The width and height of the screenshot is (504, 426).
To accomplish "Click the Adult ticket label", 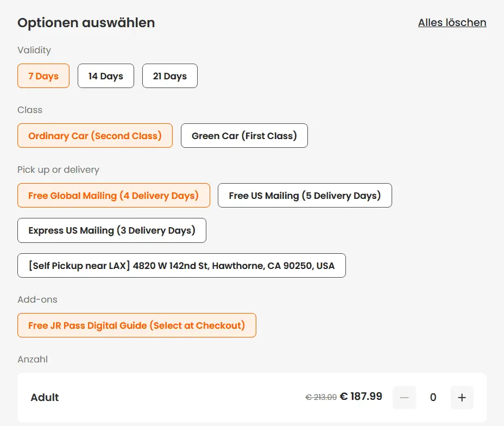I will 45,397.
